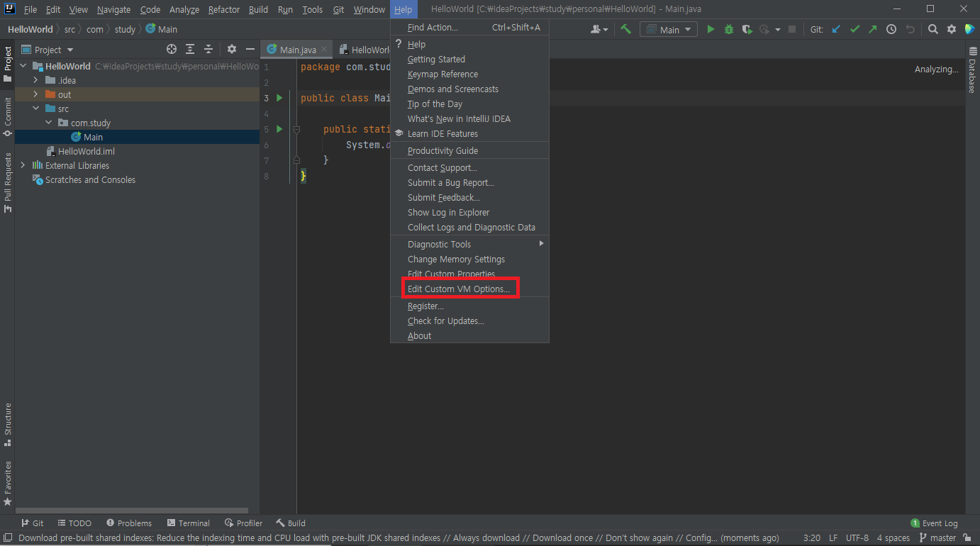Toggle the Favorites tool window side tab
The height and width of the screenshot is (546, 980).
point(7,484)
